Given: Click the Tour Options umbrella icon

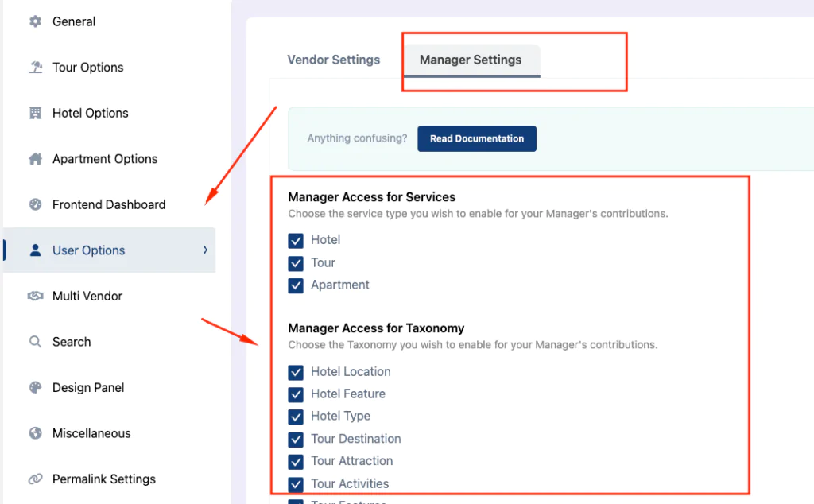Looking at the screenshot, I should 35,68.
